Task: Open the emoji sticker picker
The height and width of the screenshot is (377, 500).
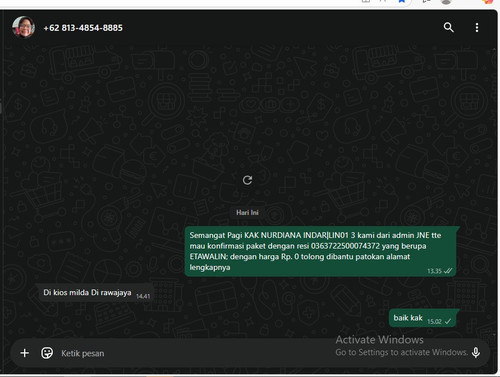Action: [47, 353]
